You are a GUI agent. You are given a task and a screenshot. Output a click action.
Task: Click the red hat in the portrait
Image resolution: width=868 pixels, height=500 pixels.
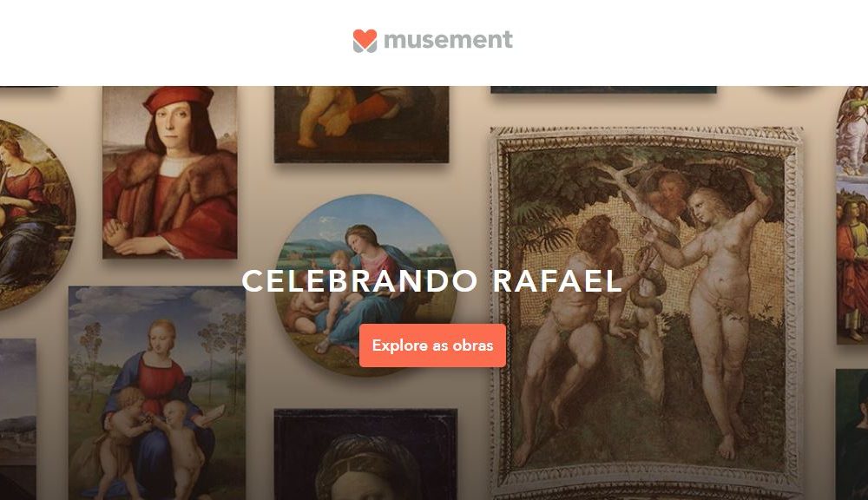tap(178, 100)
